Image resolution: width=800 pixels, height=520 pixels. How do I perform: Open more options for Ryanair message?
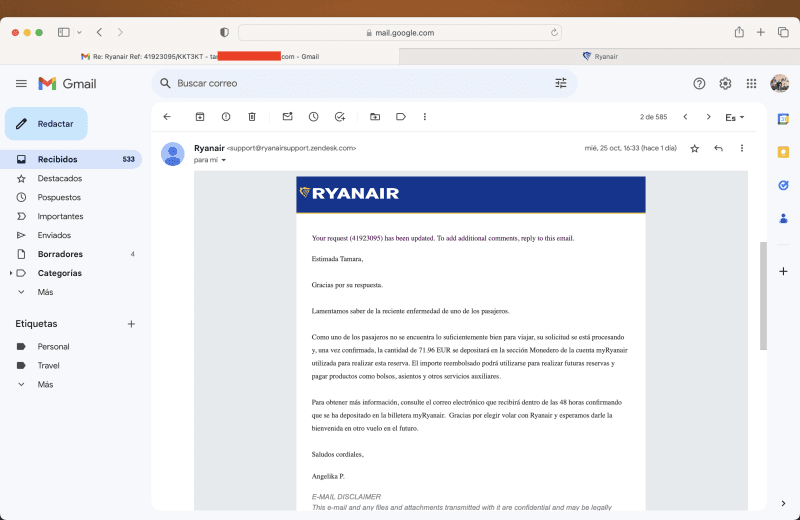(x=742, y=148)
